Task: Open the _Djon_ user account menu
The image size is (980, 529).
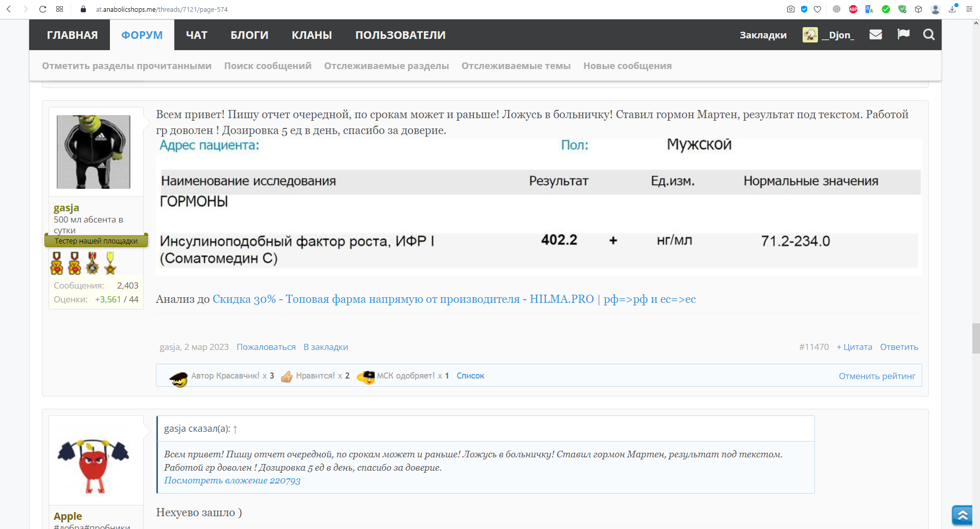Action: 829,35
